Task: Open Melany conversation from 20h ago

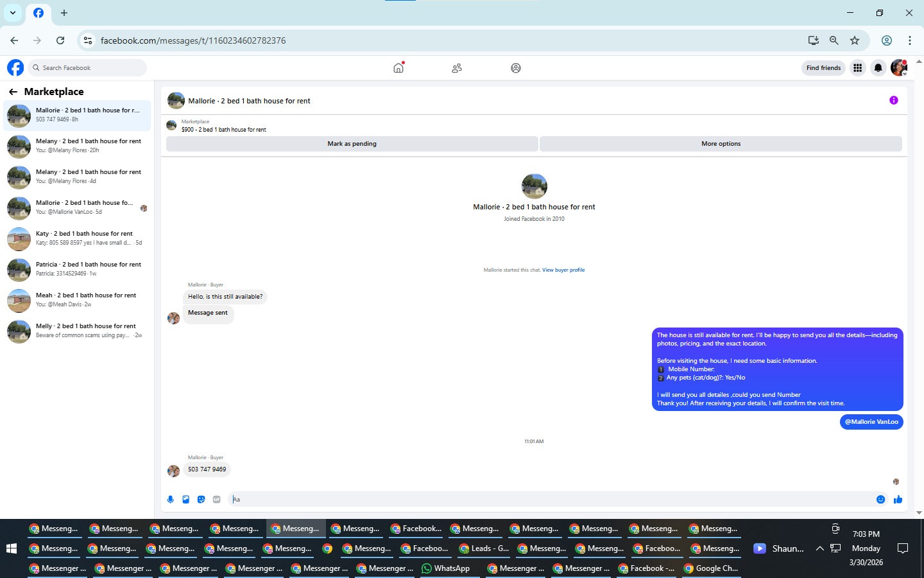Action: [x=77, y=146]
